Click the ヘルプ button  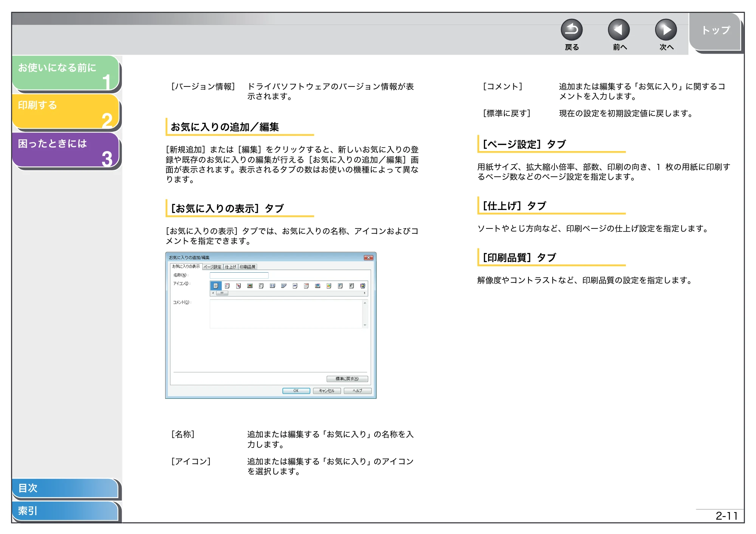357,391
